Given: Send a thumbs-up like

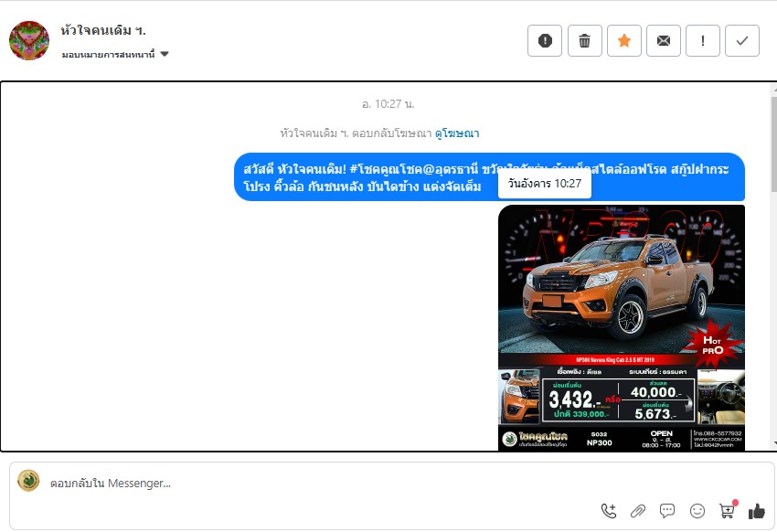Looking at the screenshot, I should [x=757, y=511].
